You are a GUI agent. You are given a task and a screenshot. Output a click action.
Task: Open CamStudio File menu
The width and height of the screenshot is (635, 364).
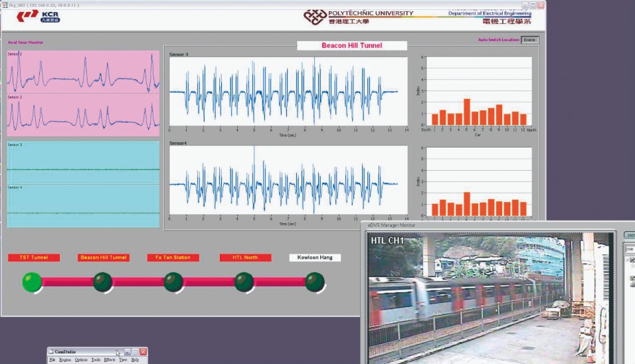pyautogui.click(x=52, y=359)
